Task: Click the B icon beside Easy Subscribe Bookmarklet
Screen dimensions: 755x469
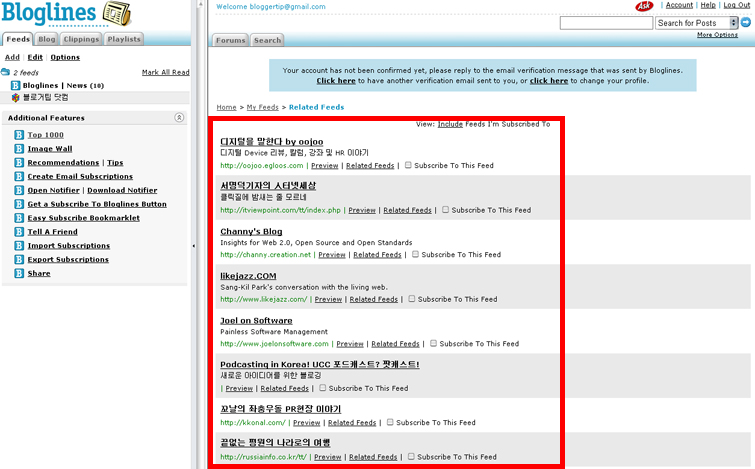Action: 19,218
